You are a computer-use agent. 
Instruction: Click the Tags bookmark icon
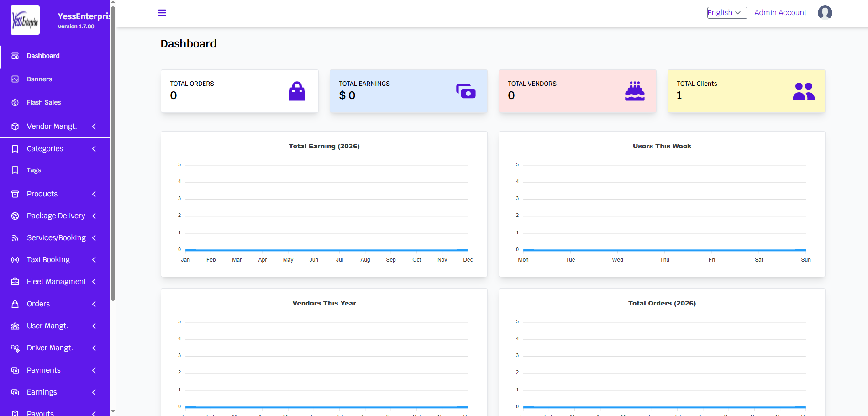point(15,170)
